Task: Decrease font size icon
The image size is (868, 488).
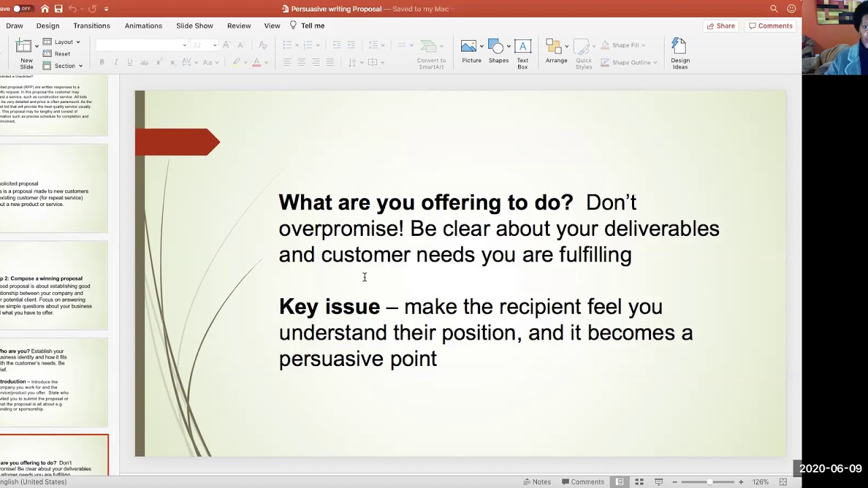Action: pyautogui.click(x=241, y=45)
